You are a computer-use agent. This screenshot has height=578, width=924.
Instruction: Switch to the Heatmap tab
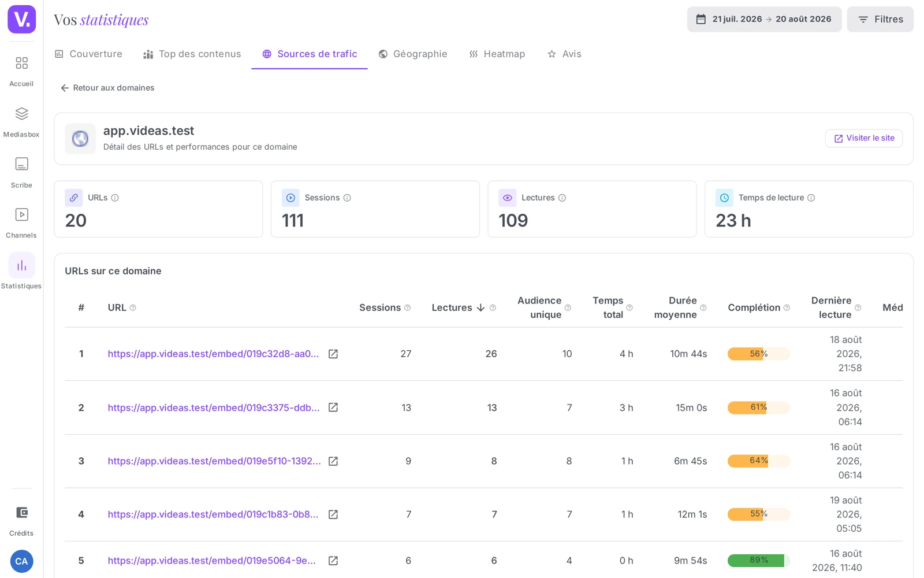pos(497,54)
